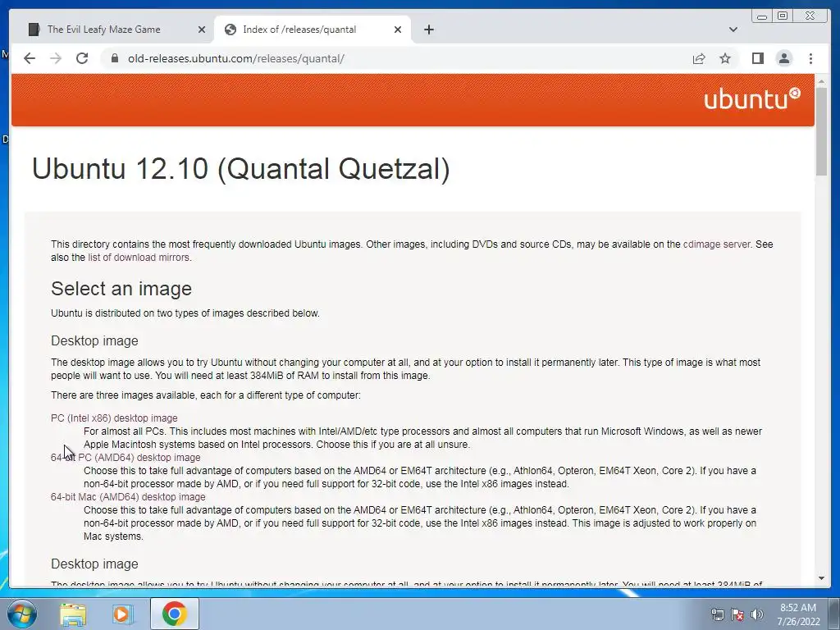Open 64-bit PC (AMD64) desktop image link
840x630 pixels.
click(126, 458)
